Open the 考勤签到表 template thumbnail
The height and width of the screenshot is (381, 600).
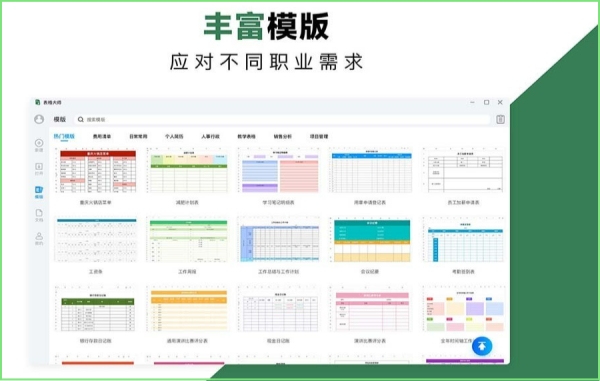coord(463,239)
